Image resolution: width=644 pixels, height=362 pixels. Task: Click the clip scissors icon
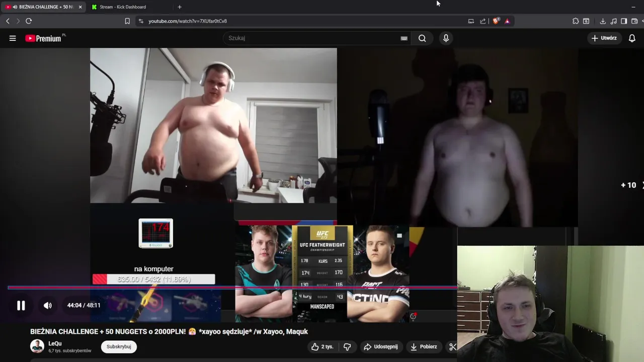point(452,347)
